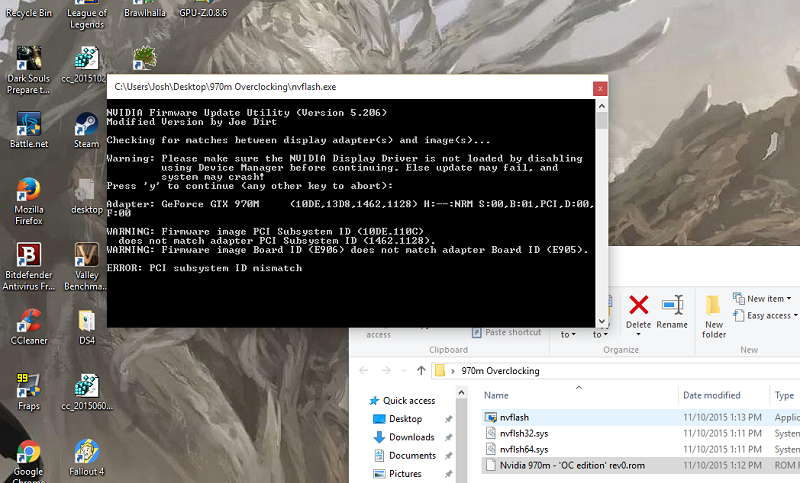This screenshot has height=483, width=800.
Task: Open Battle.net desktop shortcut
Action: [29, 130]
